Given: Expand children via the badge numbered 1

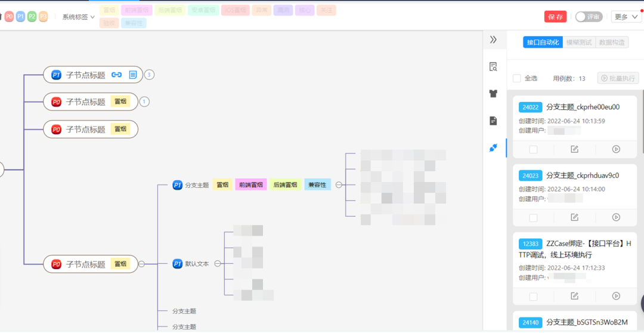Looking at the screenshot, I should point(144,101).
